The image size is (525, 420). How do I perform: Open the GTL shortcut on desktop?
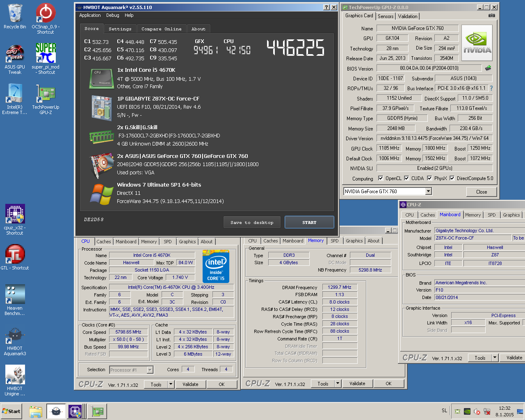click(x=15, y=257)
